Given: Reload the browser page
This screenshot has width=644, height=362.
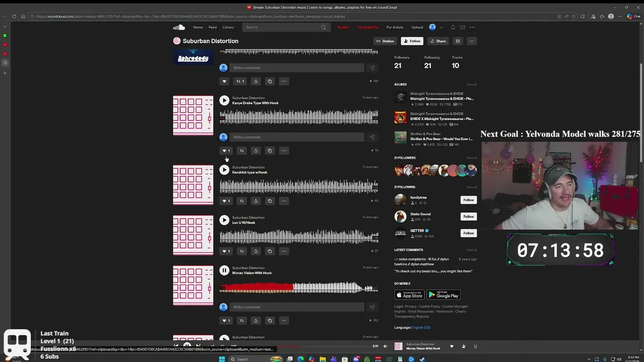Looking at the screenshot, I should click(14, 17).
